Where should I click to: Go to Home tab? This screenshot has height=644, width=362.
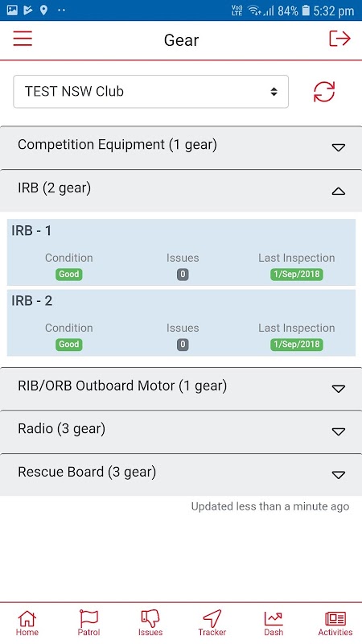(27, 623)
